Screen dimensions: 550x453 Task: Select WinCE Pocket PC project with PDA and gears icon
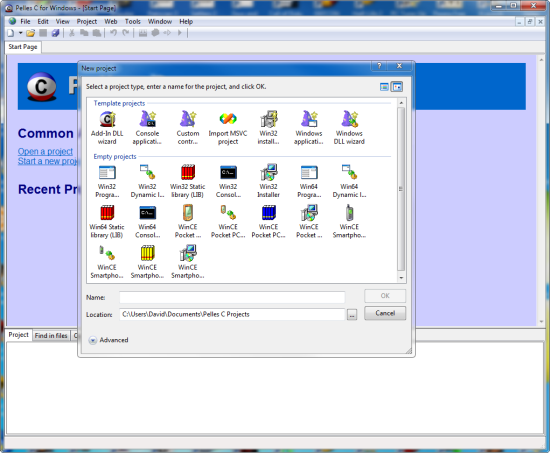click(x=228, y=221)
